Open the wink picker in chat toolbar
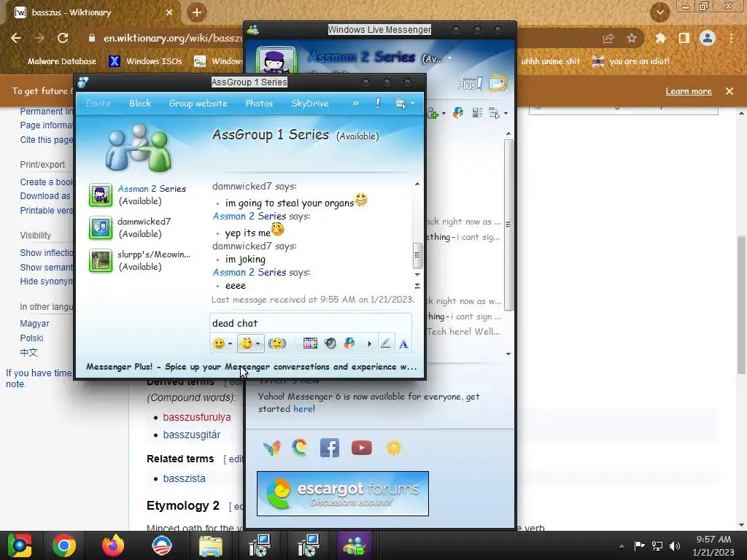 coord(247,343)
